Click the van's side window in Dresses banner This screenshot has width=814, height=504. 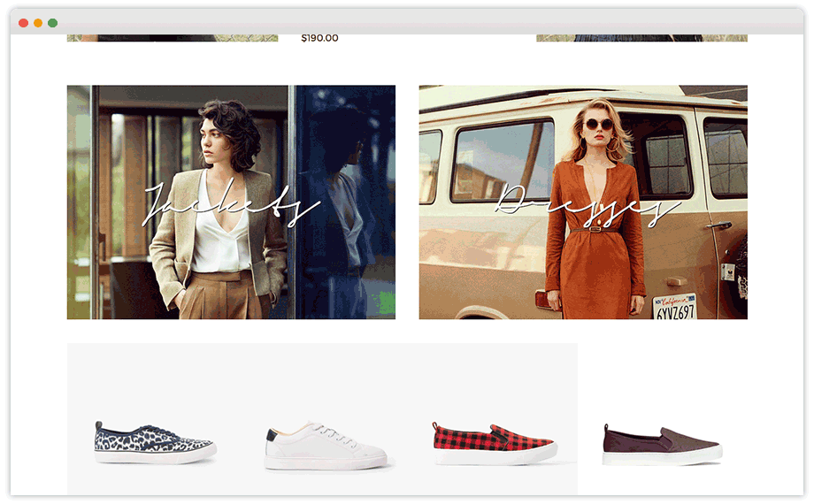point(501,161)
